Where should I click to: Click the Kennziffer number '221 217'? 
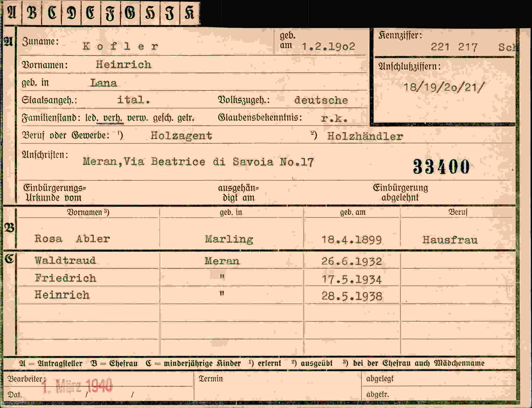click(x=454, y=47)
